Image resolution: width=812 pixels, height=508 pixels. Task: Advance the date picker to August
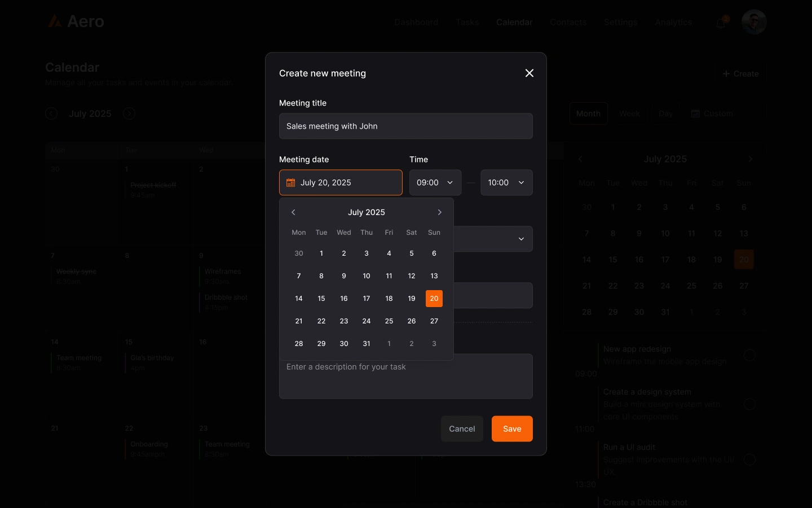pos(440,212)
